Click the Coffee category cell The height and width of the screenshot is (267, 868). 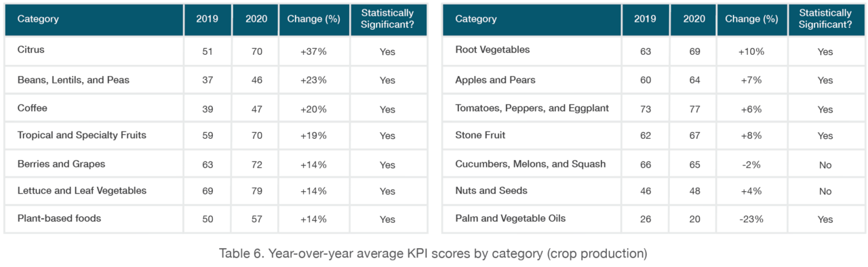[x=94, y=108]
